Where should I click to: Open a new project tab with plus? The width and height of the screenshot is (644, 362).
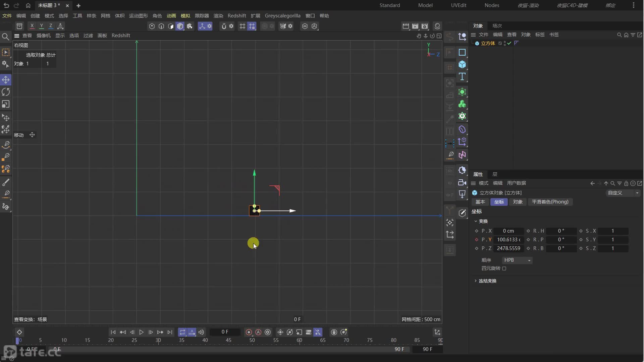tap(78, 6)
